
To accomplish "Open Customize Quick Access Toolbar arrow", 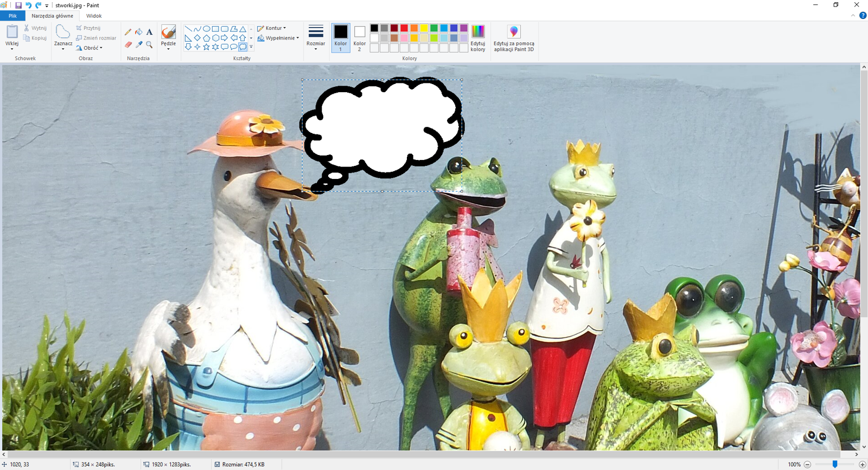I will [x=47, y=6].
